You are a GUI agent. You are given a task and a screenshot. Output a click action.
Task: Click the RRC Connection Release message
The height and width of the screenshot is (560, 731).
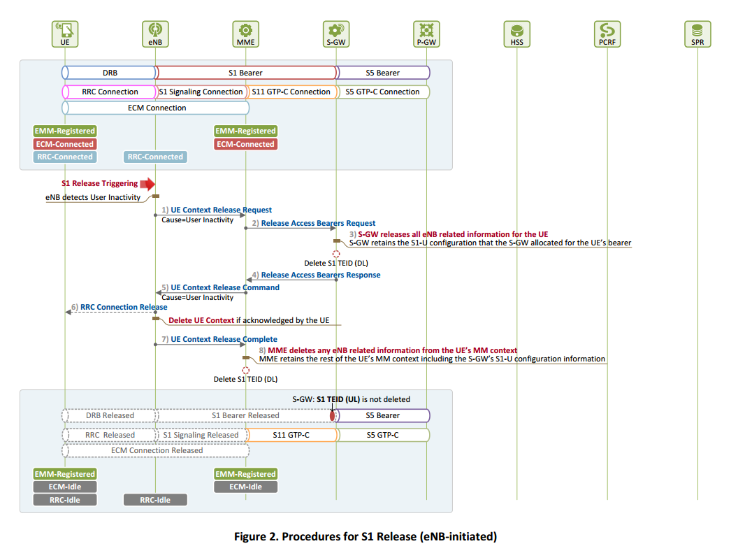123,307
